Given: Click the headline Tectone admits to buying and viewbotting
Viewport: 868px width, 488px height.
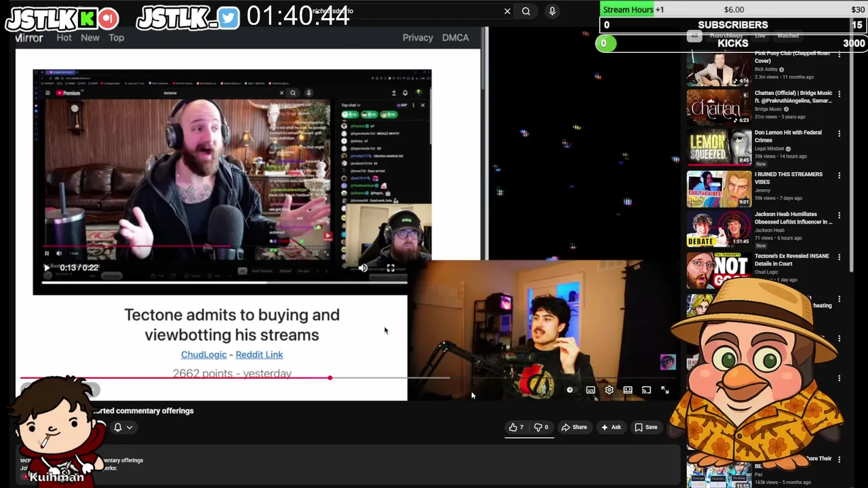Looking at the screenshot, I should point(232,325).
